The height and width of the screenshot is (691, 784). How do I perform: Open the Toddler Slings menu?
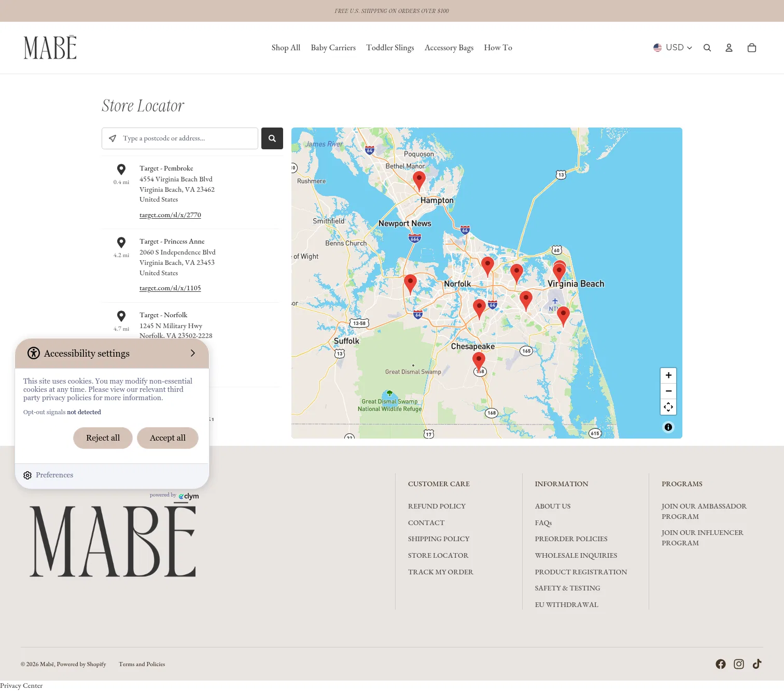(x=390, y=48)
